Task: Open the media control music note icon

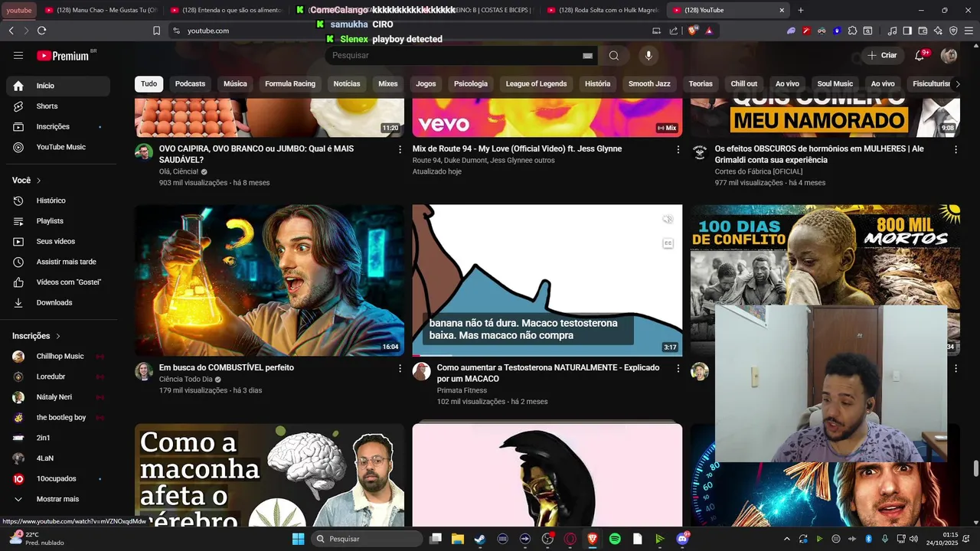Action: tap(892, 31)
